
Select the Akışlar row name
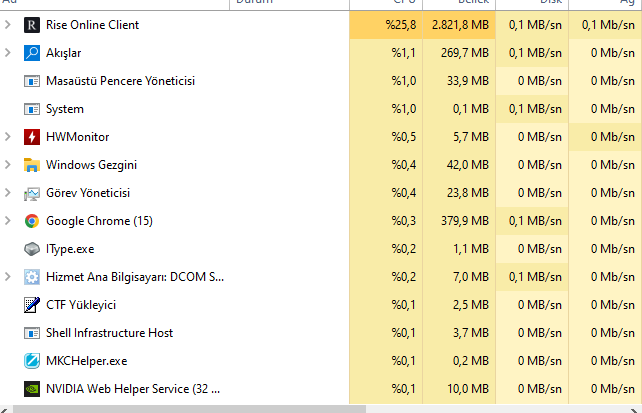(x=63, y=53)
